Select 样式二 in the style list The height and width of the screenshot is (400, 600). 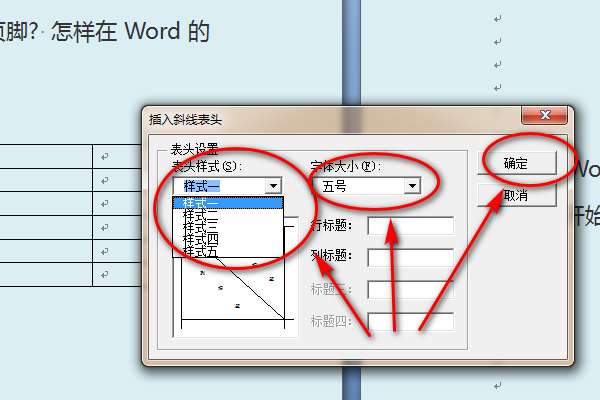[x=228, y=215]
